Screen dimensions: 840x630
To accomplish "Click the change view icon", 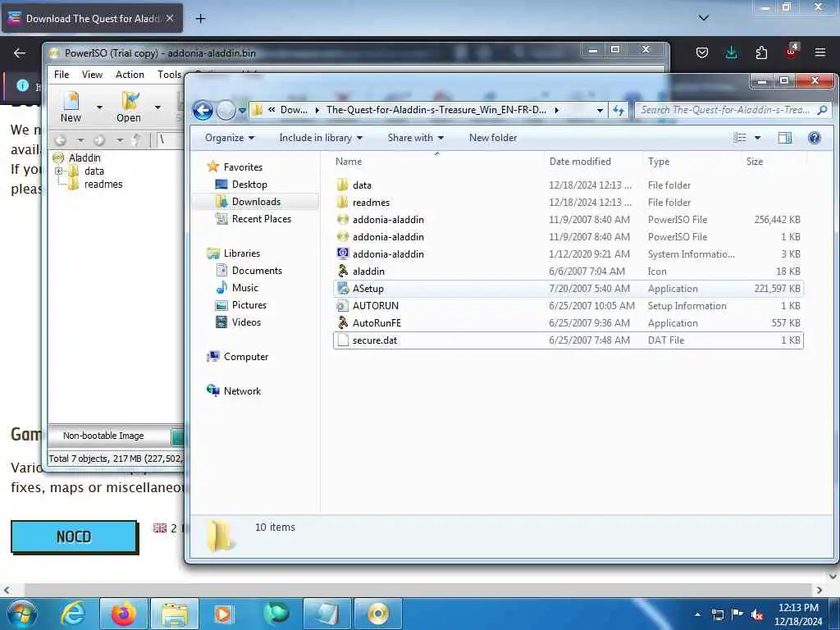I will [x=740, y=138].
